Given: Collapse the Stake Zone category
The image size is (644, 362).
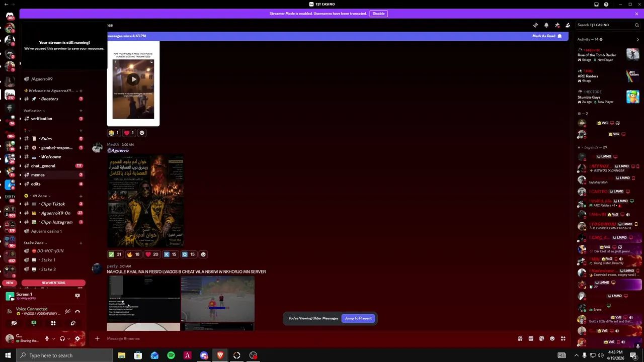Looking at the screenshot, I should click(x=35, y=243).
